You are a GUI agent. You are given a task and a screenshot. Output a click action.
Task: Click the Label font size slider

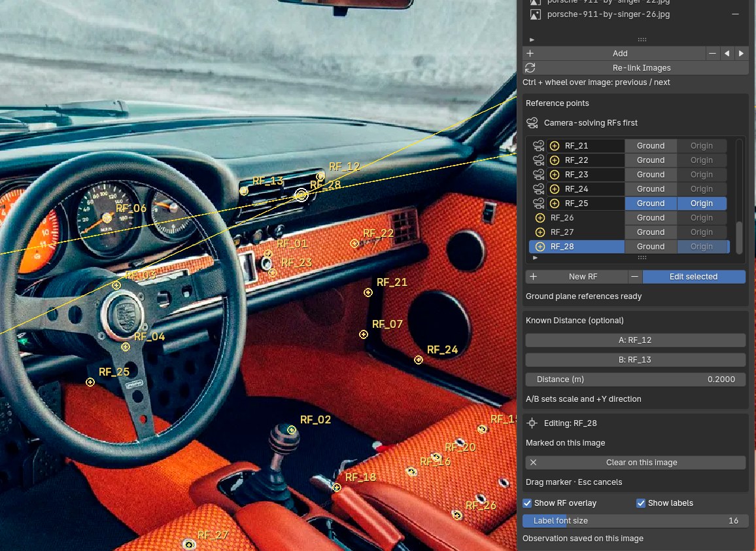(636, 521)
